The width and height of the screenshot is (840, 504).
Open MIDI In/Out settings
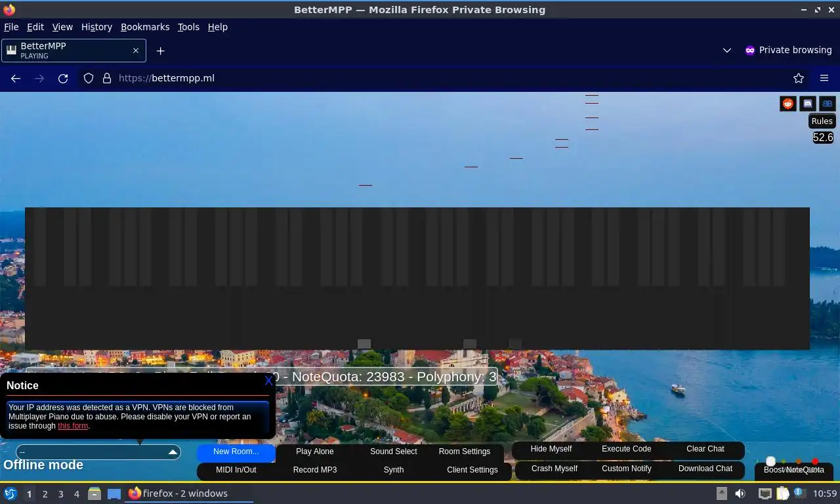pos(236,470)
